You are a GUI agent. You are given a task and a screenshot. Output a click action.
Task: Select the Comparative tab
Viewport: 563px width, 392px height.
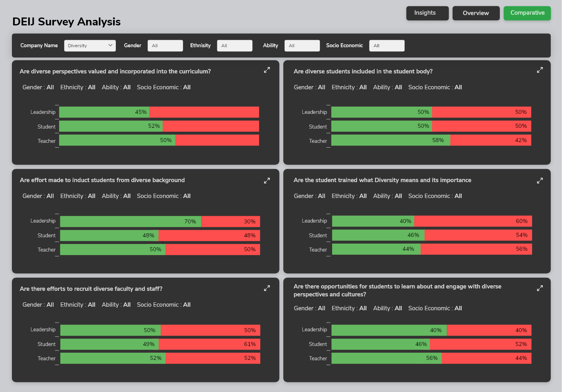click(x=527, y=13)
